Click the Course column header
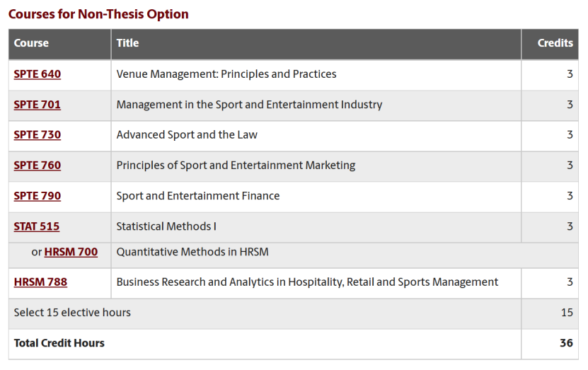 click(31, 43)
